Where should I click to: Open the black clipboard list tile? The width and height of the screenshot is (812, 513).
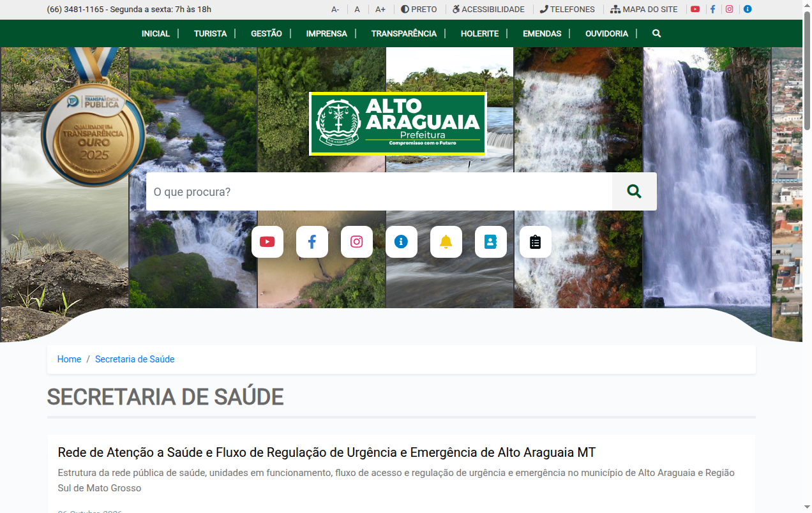point(536,242)
